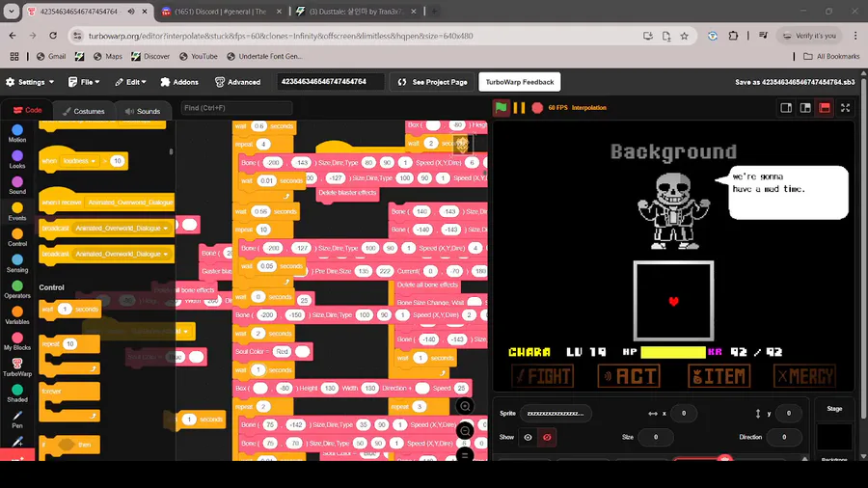
Task: Click the sprite Direction field
Action: click(x=784, y=437)
